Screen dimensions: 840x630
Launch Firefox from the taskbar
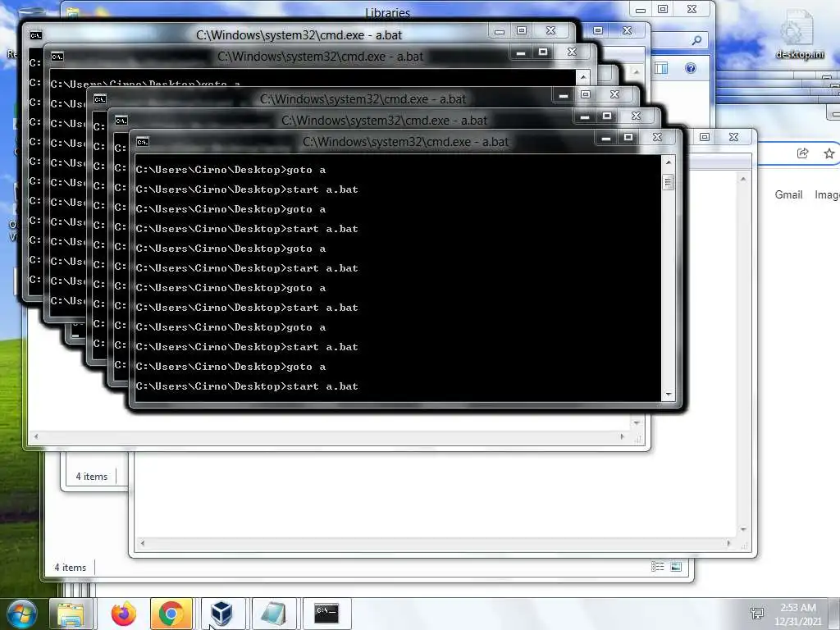[123, 614]
